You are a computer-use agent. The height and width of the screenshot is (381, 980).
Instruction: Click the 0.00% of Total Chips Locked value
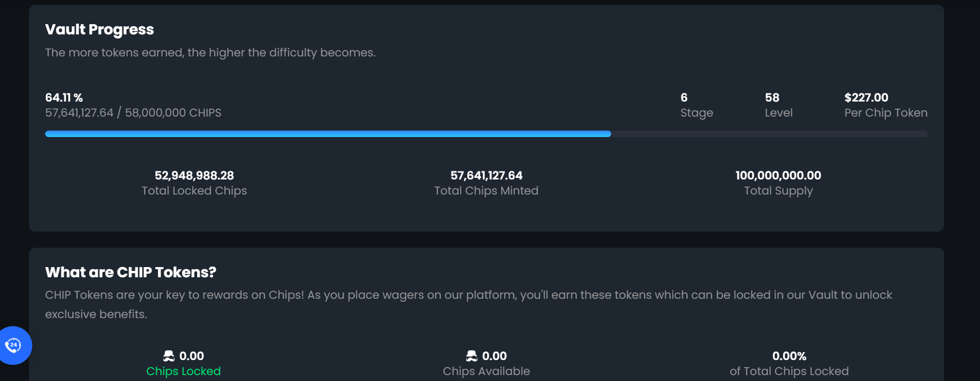(x=789, y=356)
